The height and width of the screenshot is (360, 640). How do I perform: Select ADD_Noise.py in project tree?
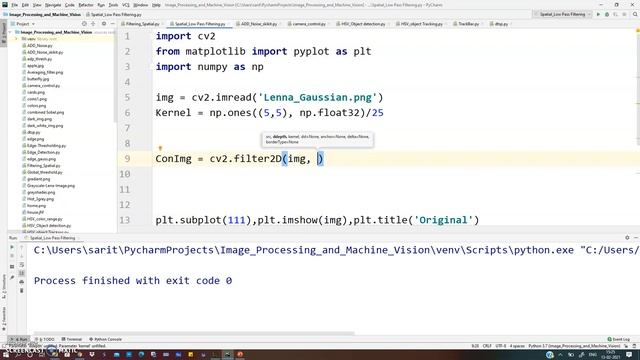point(40,46)
